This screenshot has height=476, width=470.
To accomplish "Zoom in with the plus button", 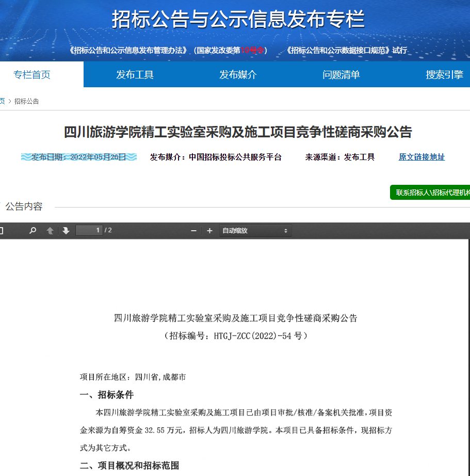I will point(209,231).
